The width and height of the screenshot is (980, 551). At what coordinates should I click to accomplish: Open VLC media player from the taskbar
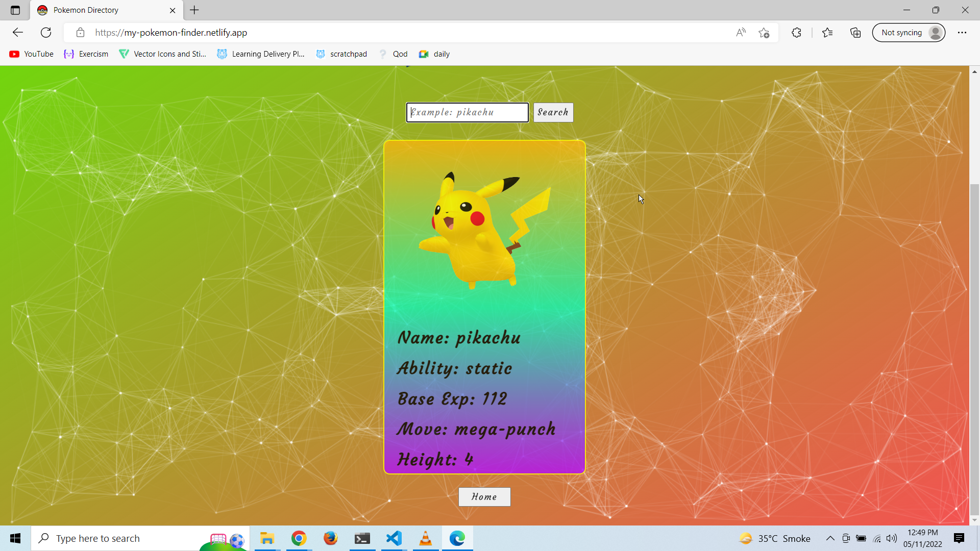tap(426, 538)
